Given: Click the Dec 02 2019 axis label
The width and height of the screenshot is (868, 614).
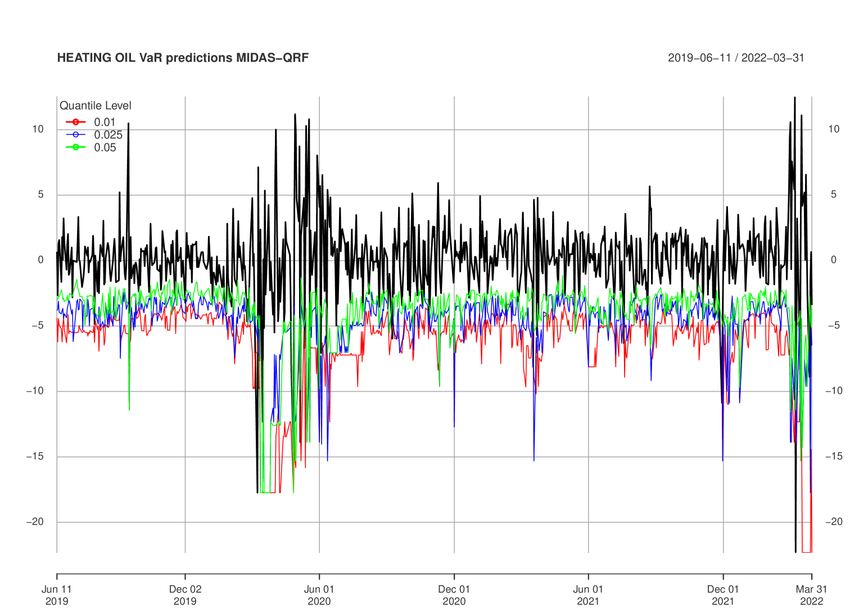Looking at the screenshot, I should pyautogui.click(x=185, y=595).
